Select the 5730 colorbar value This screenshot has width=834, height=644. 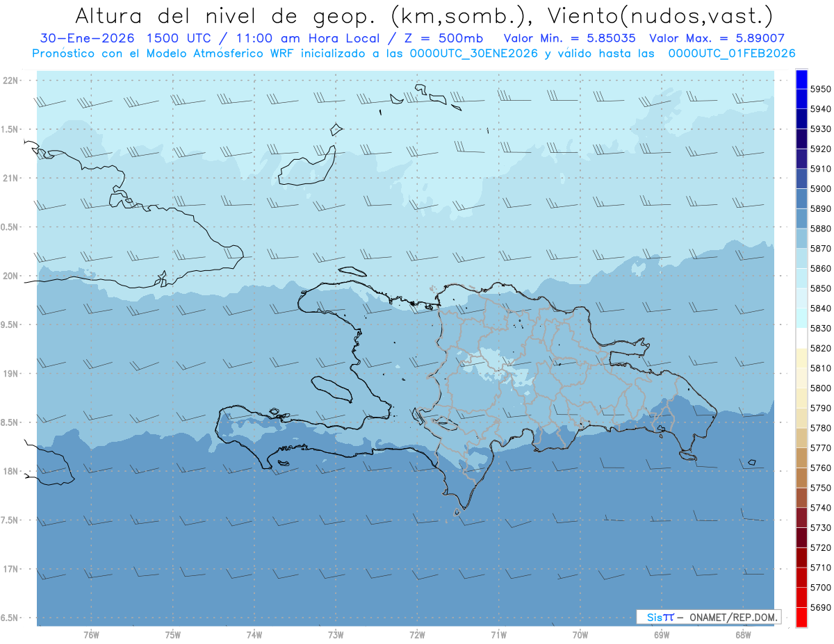(821, 527)
